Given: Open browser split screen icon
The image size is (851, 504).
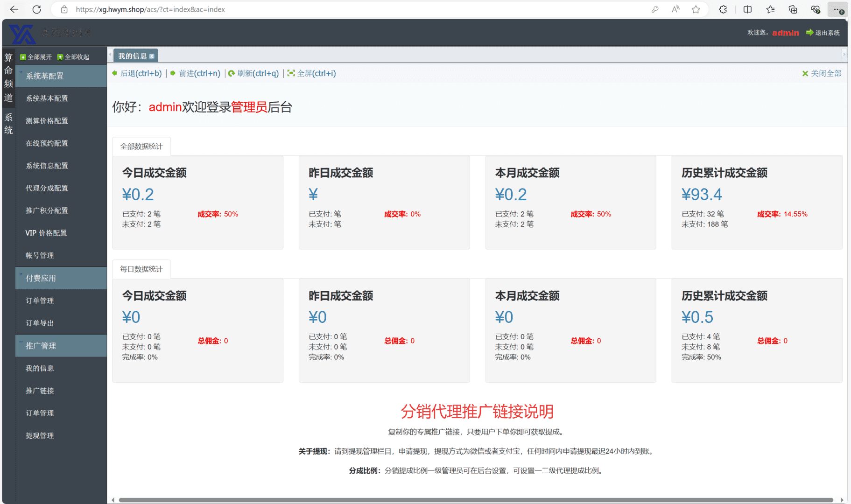Looking at the screenshot, I should pos(747,9).
